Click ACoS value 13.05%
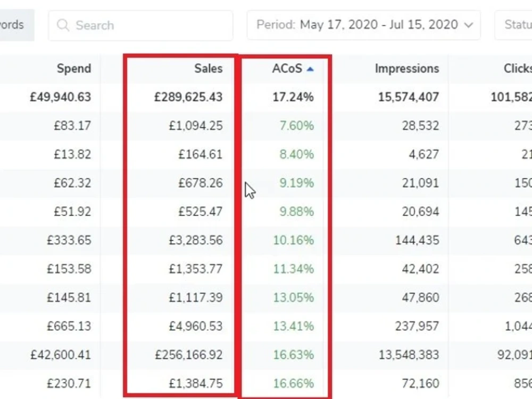 click(x=294, y=298)
